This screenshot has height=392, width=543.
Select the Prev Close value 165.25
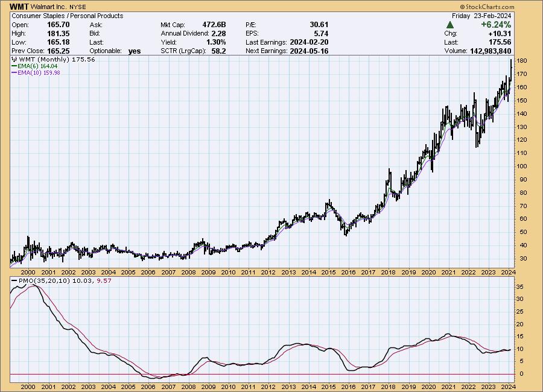click(58, 51)
